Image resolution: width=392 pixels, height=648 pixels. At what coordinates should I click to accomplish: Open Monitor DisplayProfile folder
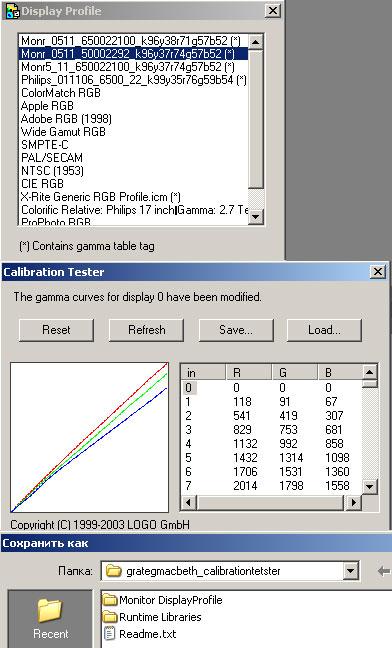tap(162, 600)
